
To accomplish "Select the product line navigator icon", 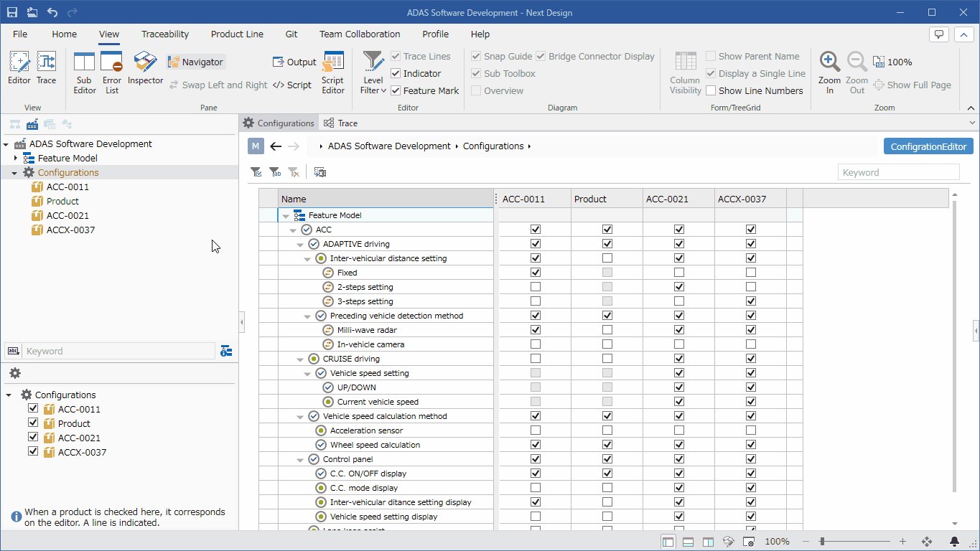I will pos(32,124).
